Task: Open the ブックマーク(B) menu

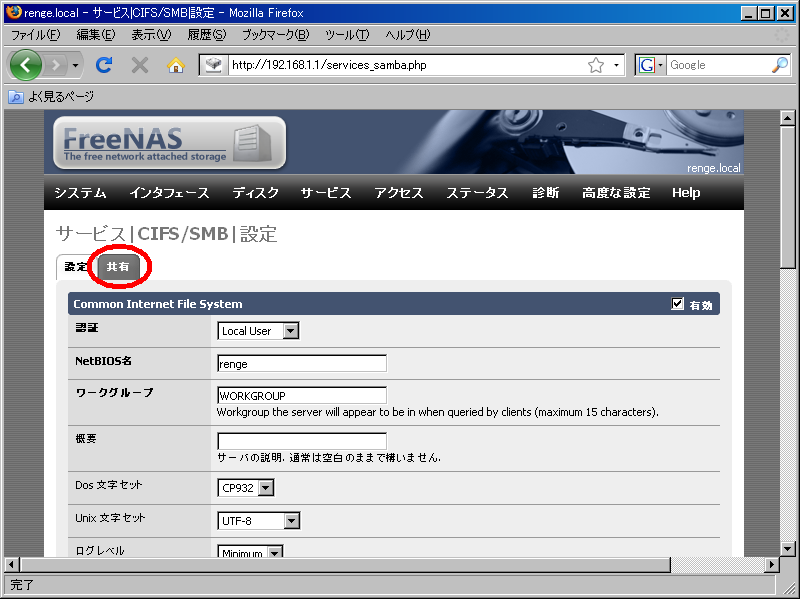Action: (276, 35)
